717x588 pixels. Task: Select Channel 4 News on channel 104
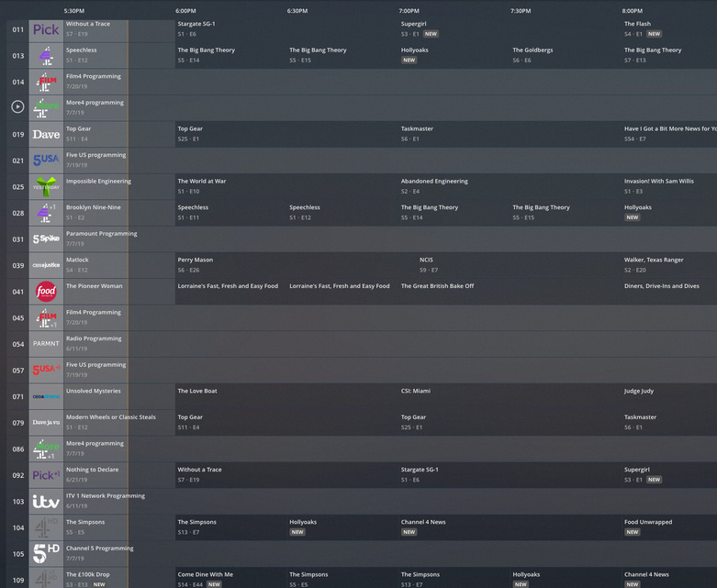click(510, 527)
